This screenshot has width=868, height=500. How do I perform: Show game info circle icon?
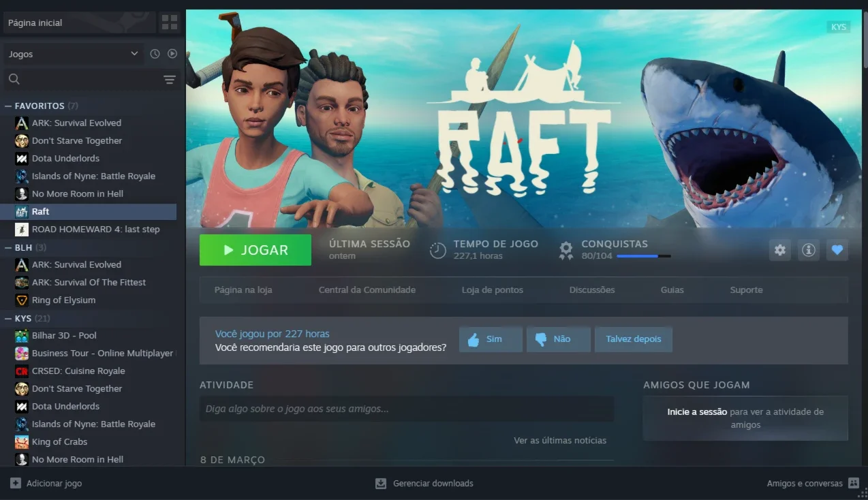809,250
